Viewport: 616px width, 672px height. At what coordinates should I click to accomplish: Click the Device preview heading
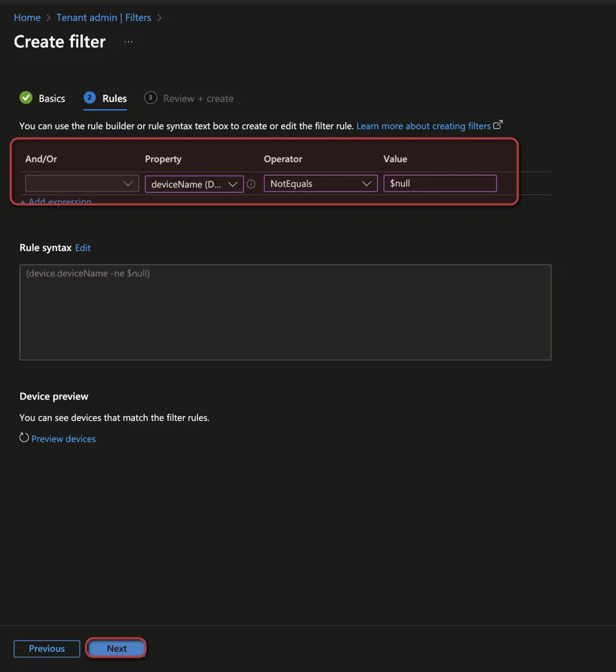(x=54, y=397)
